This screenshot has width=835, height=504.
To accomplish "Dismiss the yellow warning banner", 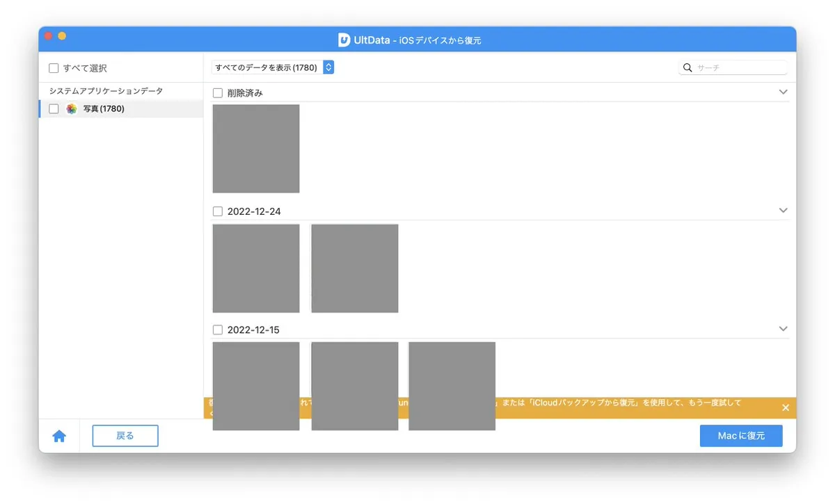I will pyautogui.click(x=786, y=407).
